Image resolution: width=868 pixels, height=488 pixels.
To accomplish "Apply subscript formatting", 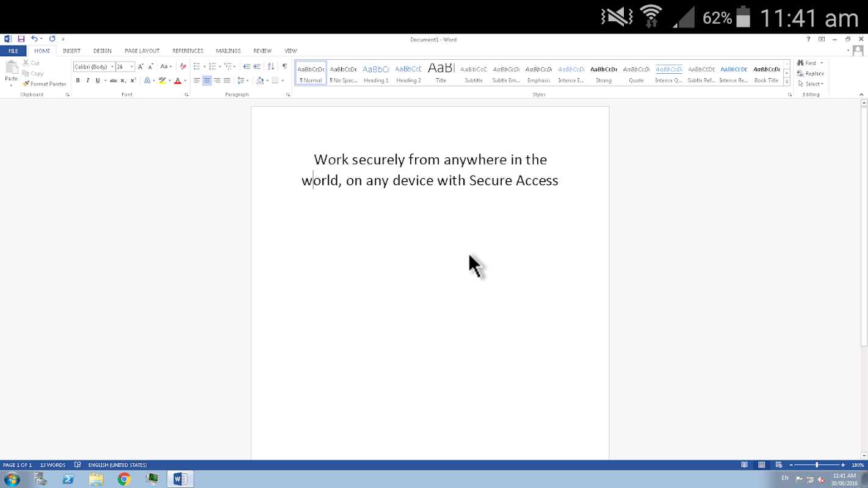I will pos(123,81).
